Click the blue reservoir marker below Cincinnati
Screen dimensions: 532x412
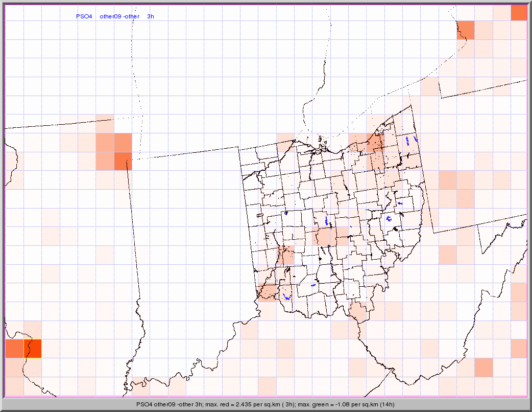[286, 297]
